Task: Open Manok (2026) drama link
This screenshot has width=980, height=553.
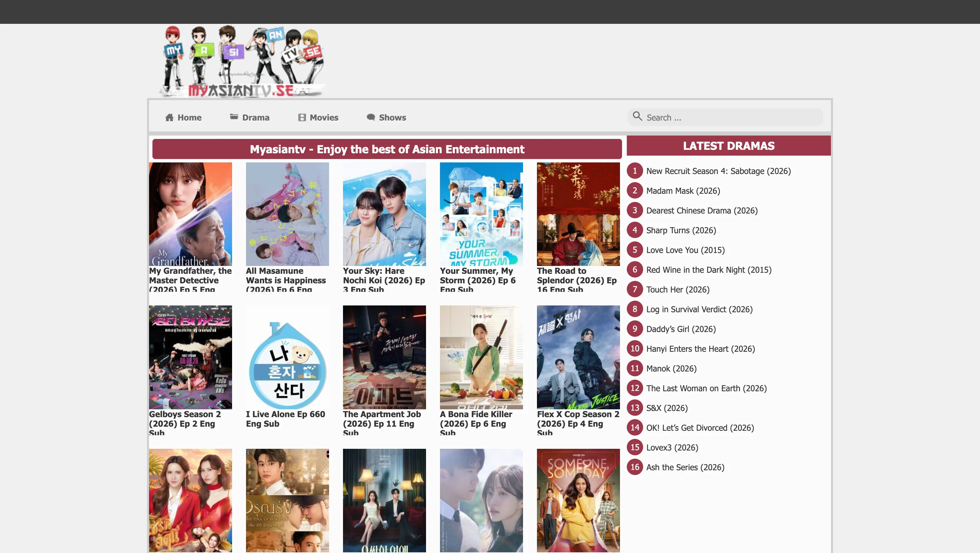Action: [672, 369]
